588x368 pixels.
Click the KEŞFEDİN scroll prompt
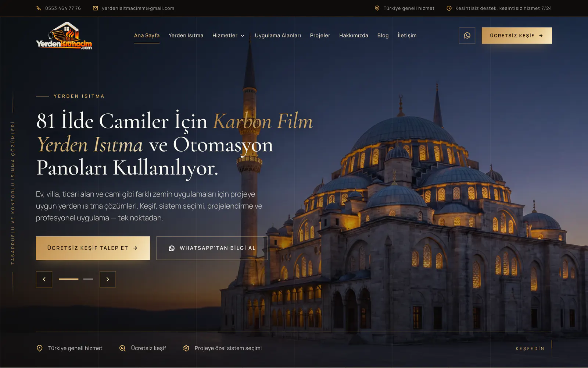530,348
